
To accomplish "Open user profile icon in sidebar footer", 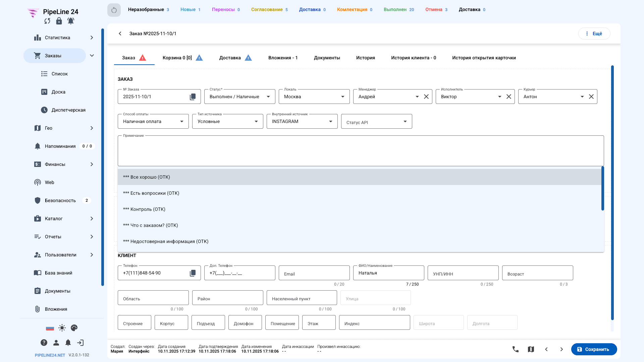I will [56, 343].
